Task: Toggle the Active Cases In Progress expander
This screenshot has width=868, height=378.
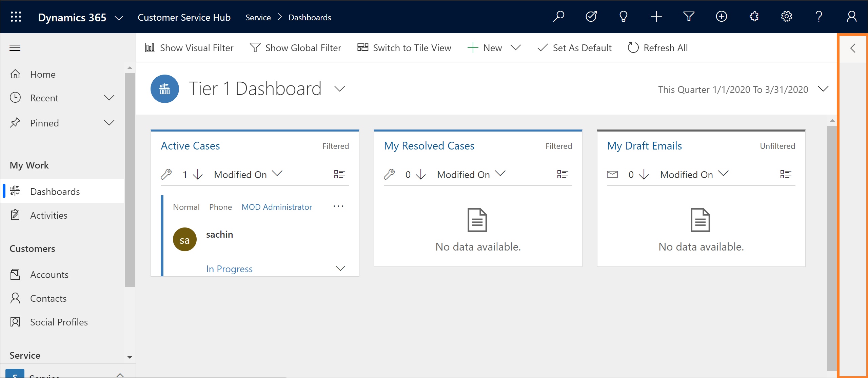Action: point(341,268)
